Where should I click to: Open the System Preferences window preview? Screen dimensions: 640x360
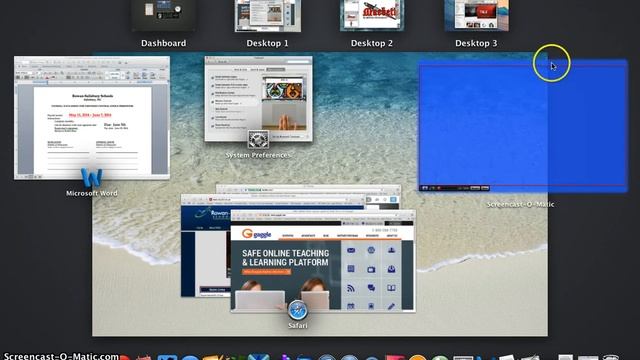(258, 99)
